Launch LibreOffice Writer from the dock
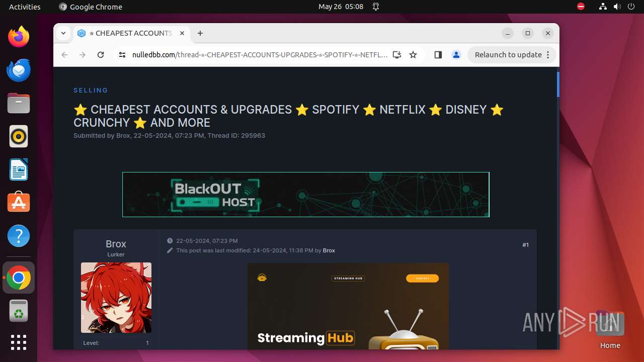The width and height of the screenshot is (644, 362). [19, 169]
